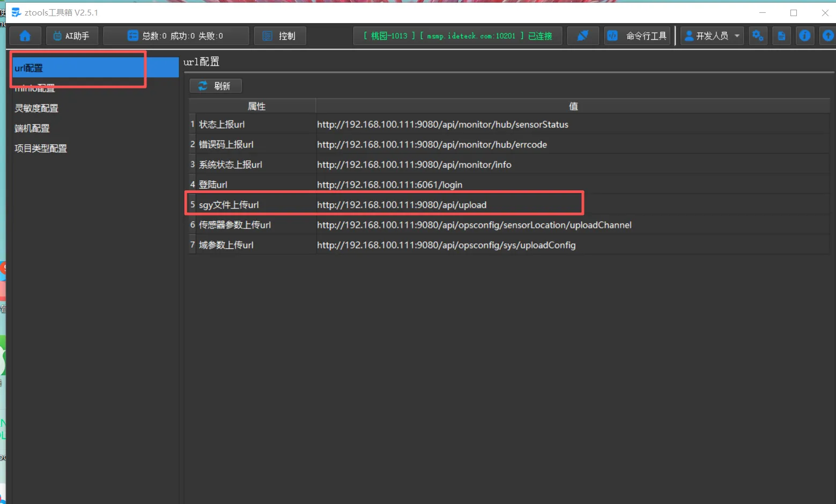Screen dimensions: 836x504
Task: Click the 刷新 refresh button
Action: (216, 86)
